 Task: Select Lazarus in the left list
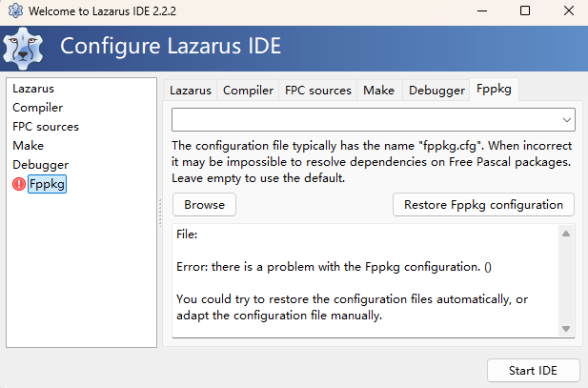(33, 89)
